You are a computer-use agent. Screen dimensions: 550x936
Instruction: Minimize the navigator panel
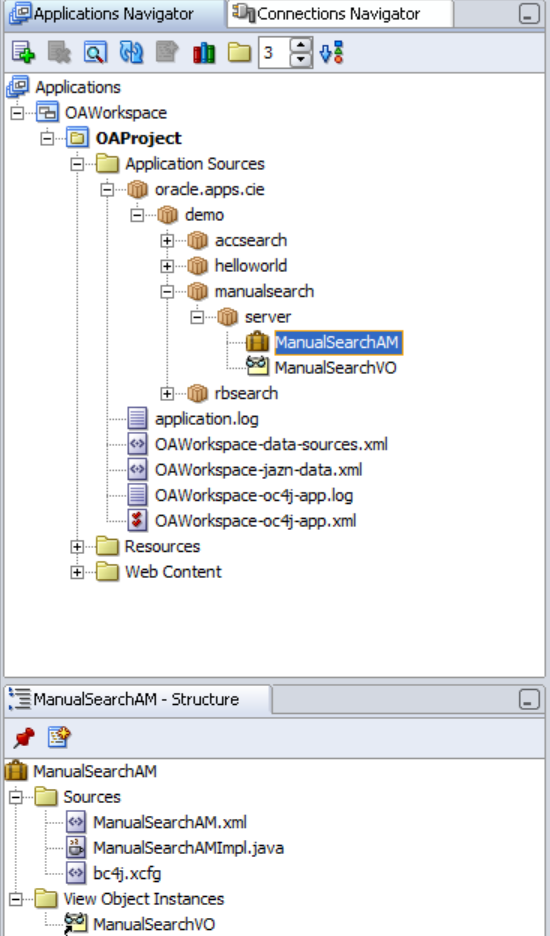click(529, 14)
